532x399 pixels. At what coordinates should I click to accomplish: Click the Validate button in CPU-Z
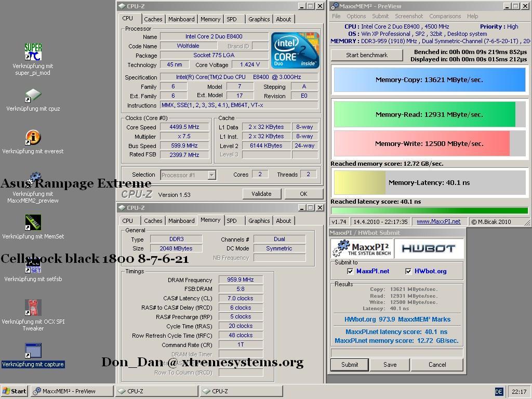pyautogui.click(x=262, y=194)
